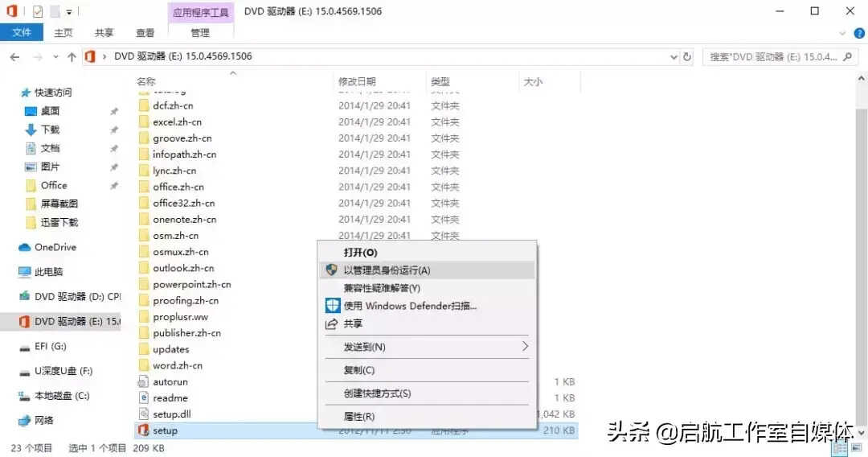Sort by the 修改日期 column header

[357, 82]
